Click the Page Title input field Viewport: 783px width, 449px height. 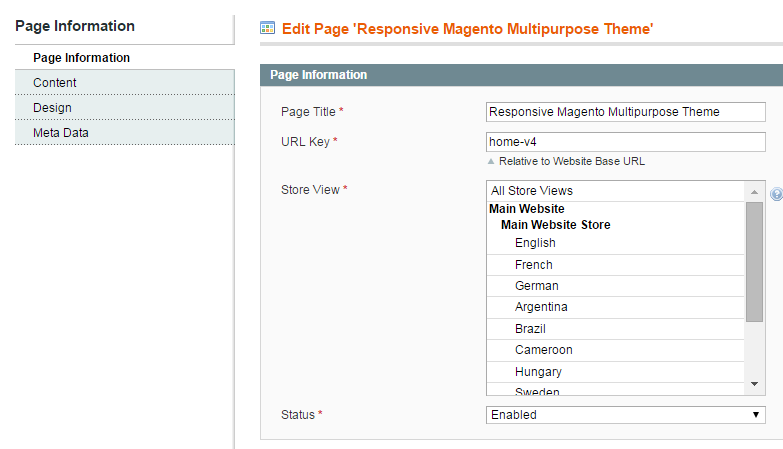click(625, 112)
